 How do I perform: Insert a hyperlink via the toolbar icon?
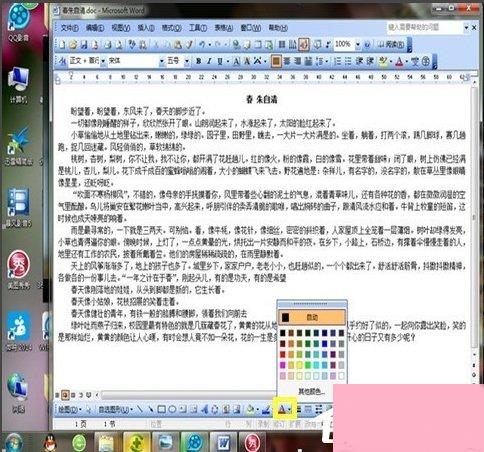click(236, 45)
